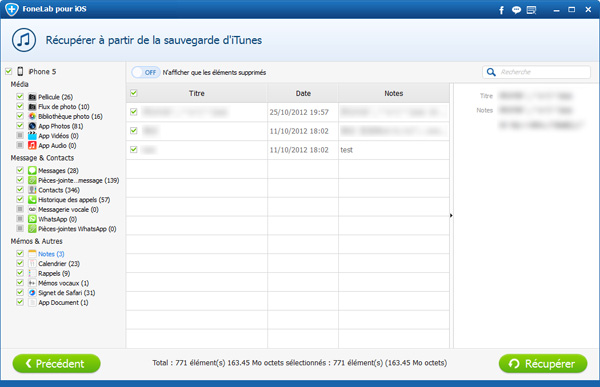Collapse the preview panel with arrow handle
Viewport: 600px width, 387px height.
451,216
